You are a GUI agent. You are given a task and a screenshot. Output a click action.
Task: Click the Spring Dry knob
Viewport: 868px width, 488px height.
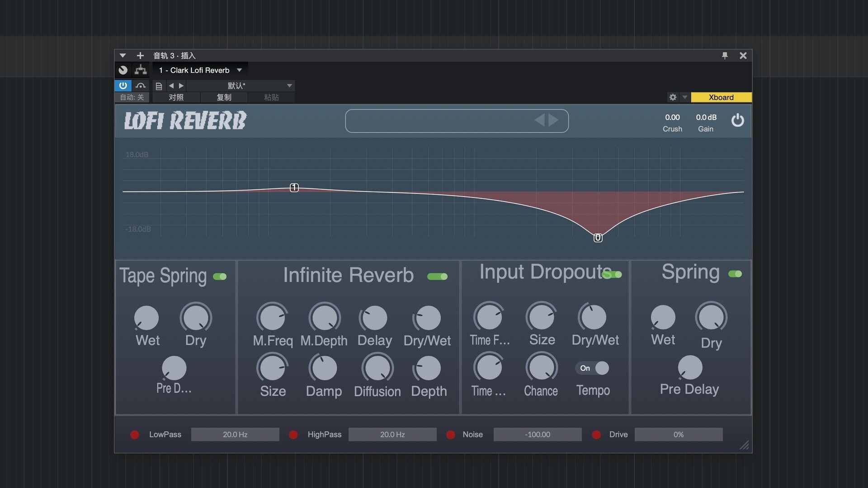pyautogui.click(x=711, y=317)
